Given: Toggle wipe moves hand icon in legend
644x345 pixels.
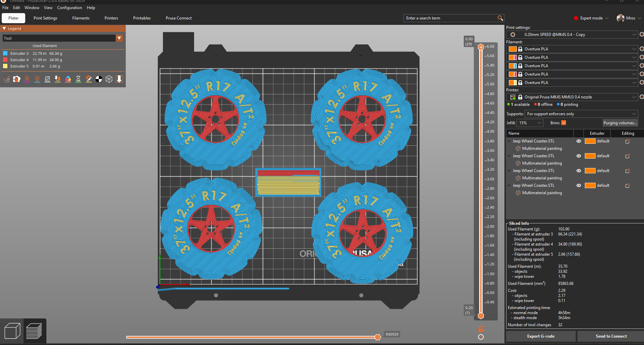Looking at the screenshot, I should (x=16, y=79).
